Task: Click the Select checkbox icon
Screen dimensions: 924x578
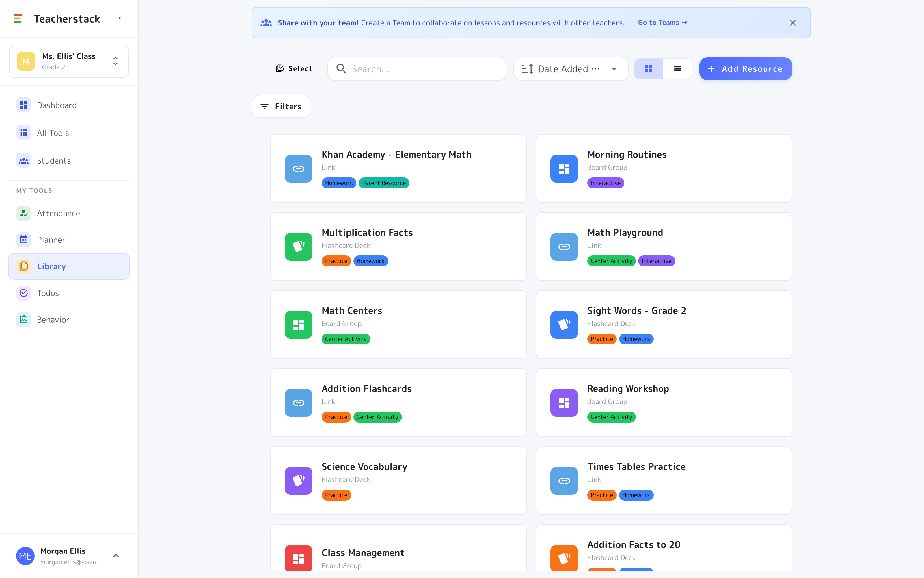Action: (x=280, y=68)
